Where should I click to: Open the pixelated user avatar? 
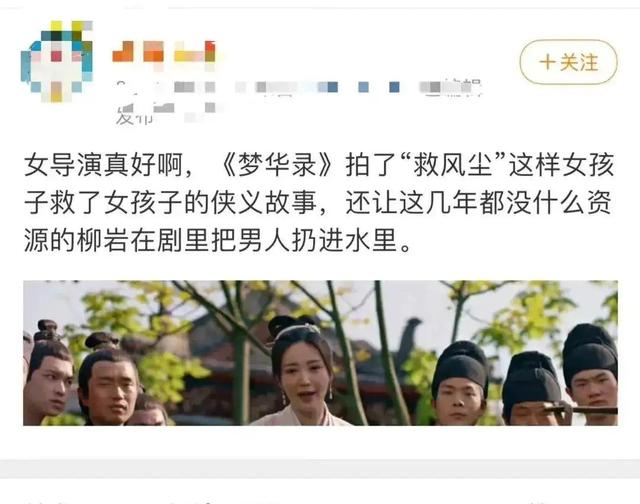point(57,61)
